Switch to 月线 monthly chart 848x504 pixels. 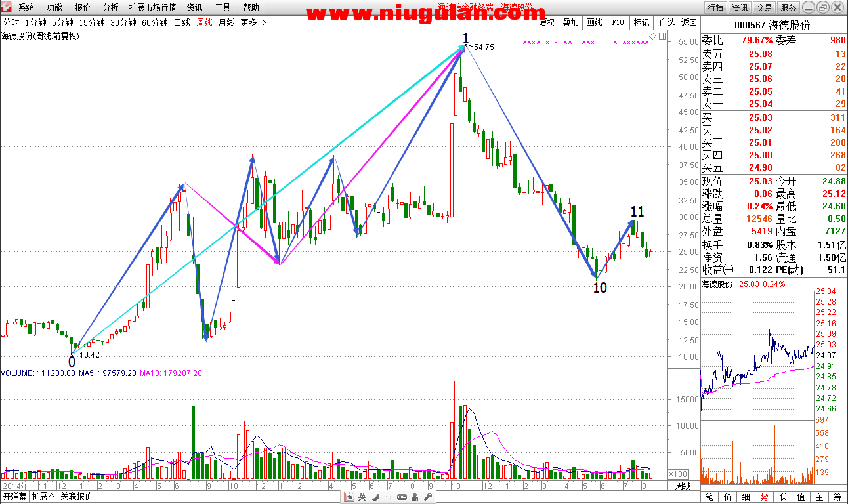pos(226,22)
